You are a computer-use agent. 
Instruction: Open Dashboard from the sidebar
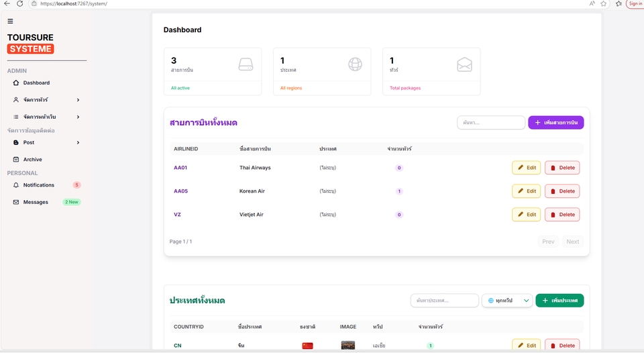point(36,83)
